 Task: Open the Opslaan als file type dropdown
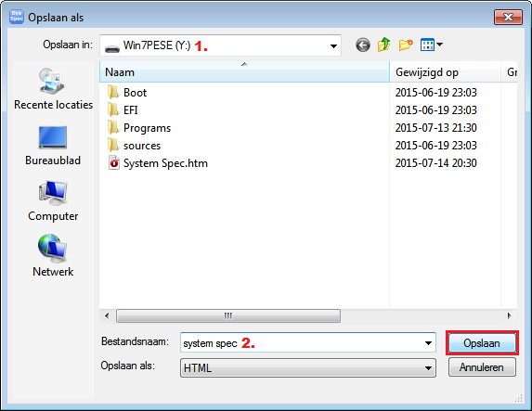tap(307, 367)
